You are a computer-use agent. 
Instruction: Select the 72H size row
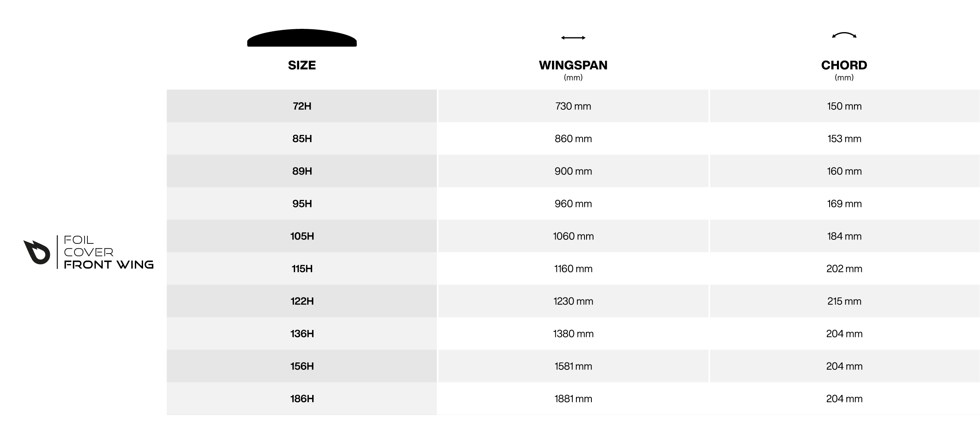coord(573,106)
